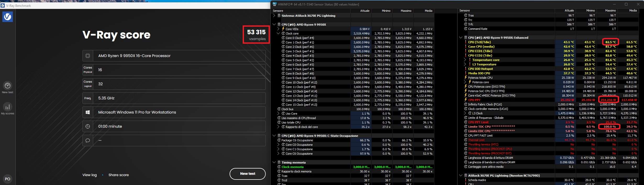The height and width of the screenshot is (185, 644).
Task: Expand Sistema: ASRock X670E PG Lightning node
Action: 274,16
